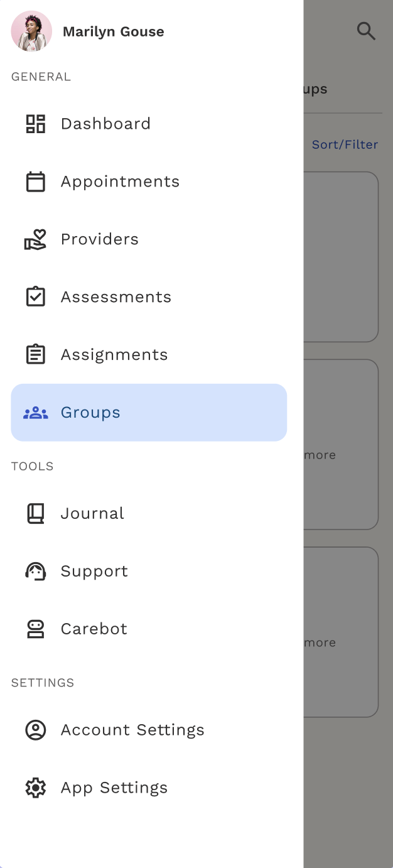Click the Dashboard grid icon
The width and height of the screenshot is (393, 868).
tap(35, 124)
